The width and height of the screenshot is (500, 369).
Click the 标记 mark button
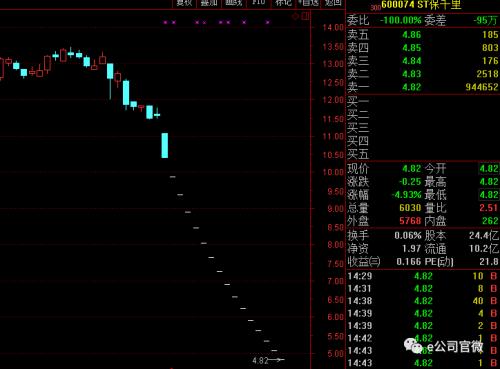click(x=283, y=3)
